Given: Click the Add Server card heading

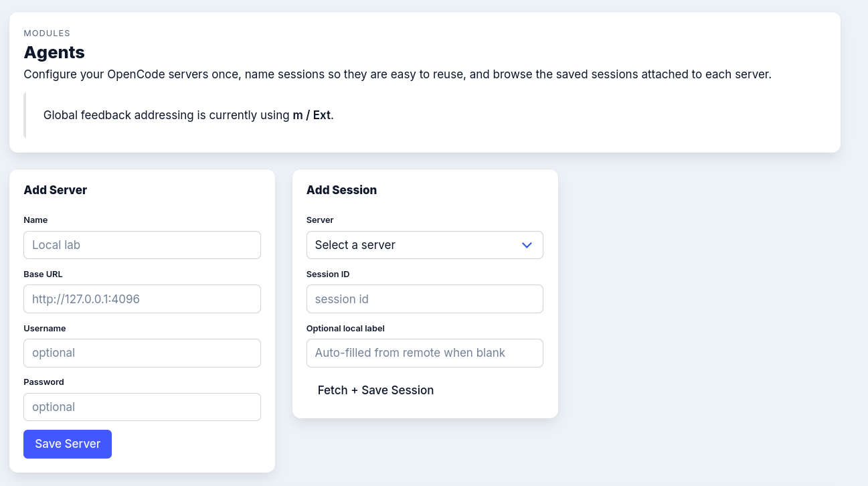Looking at the screenshot, I should coord(56,190).
